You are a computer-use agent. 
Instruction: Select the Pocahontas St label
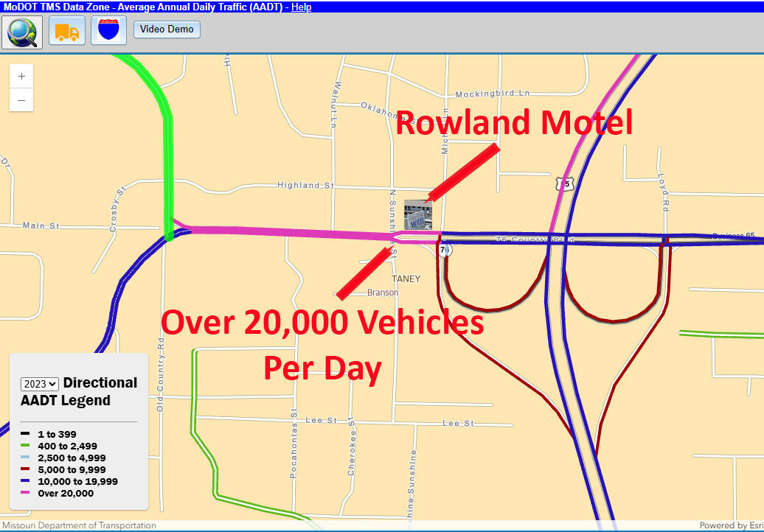294,444
